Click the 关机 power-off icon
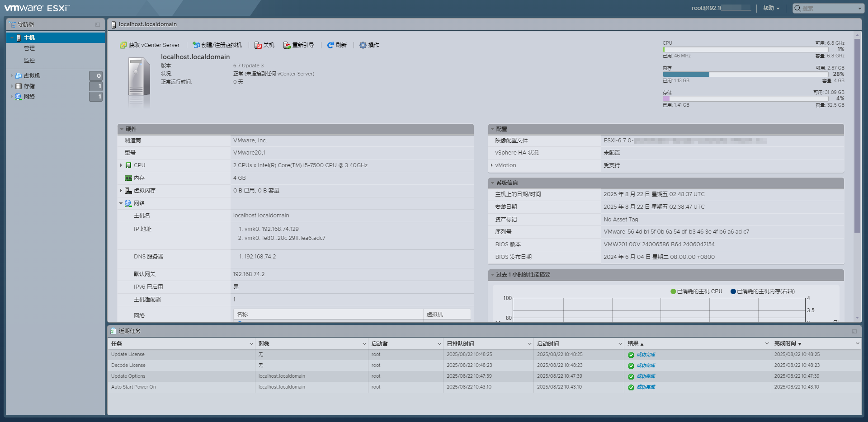The height and width of the screenshot is (422, 868). [x=258, y=45]
